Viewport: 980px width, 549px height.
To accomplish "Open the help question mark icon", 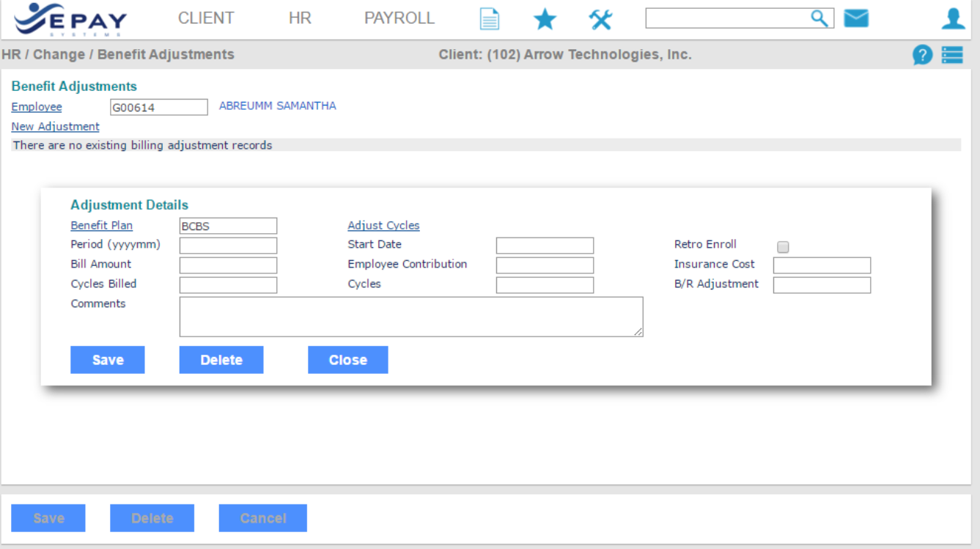I will click(x=922, y=54).
